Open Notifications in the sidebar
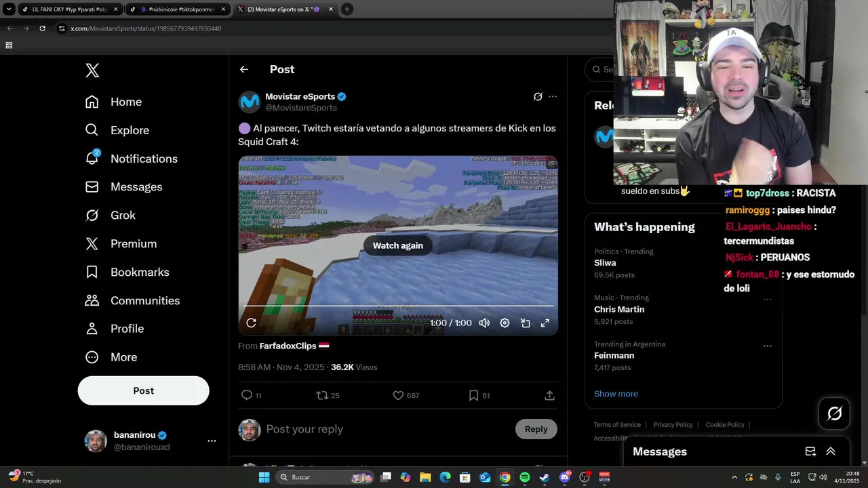The height and width of the screenshot is (488, 868). (x=131, y=159)
